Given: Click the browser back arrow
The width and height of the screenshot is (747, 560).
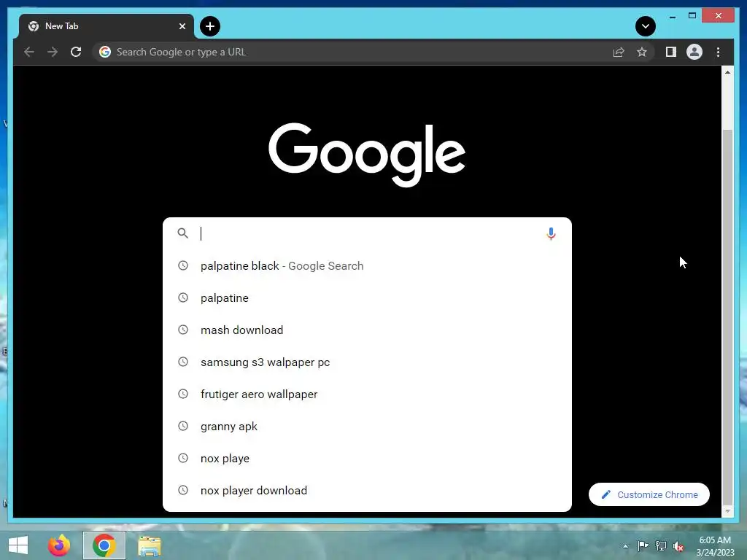Looking at the screenshot, I should pyautogui.click(x=29, y=52).
